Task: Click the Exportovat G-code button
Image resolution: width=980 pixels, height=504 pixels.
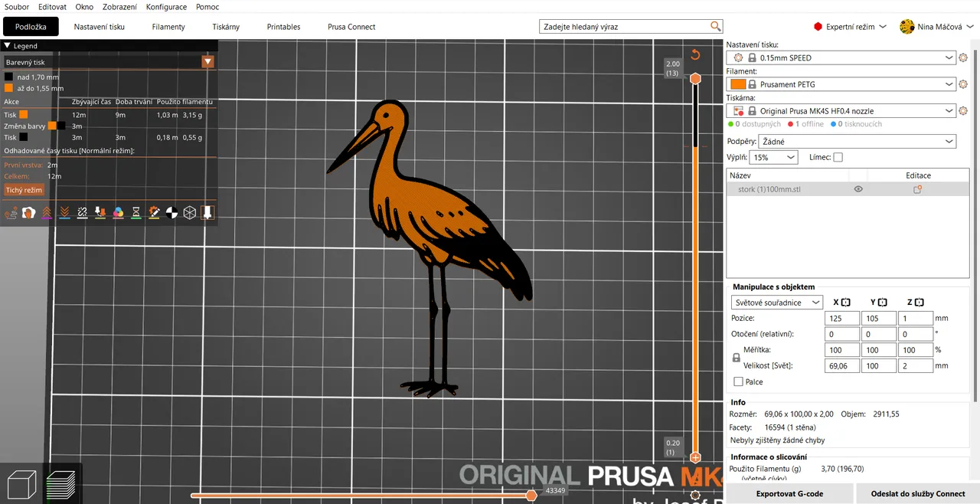Action: pyautogui.click(x=789, y=493)
